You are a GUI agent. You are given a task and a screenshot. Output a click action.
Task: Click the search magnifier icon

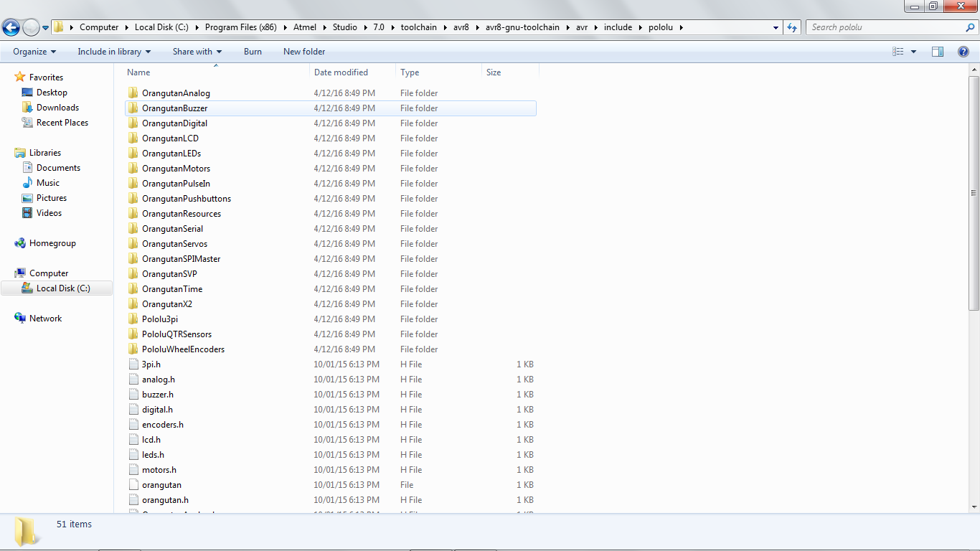[x=970, y=27]
